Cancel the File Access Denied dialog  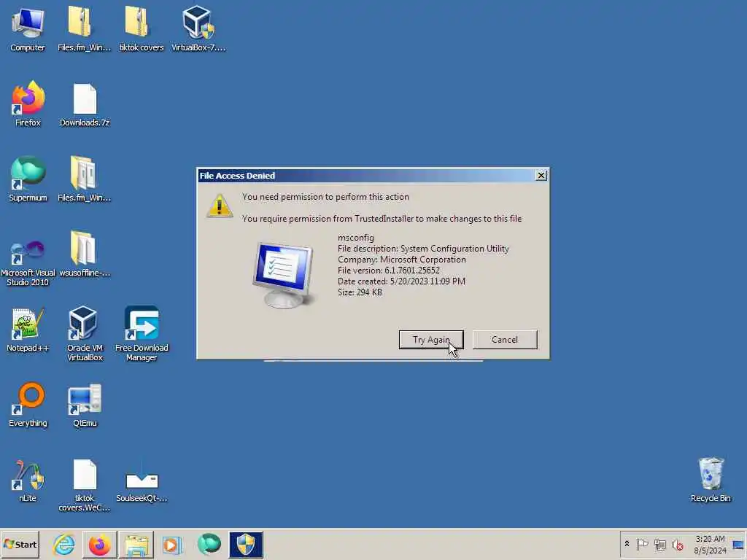tap(505, 340)
